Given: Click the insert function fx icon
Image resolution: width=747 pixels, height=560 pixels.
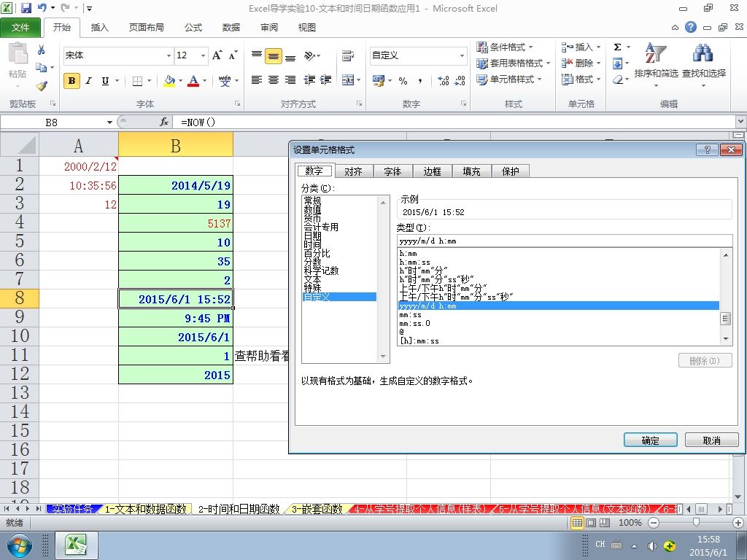Looking at the screenshot, I should pyautogui.click(x=164, y=122).
